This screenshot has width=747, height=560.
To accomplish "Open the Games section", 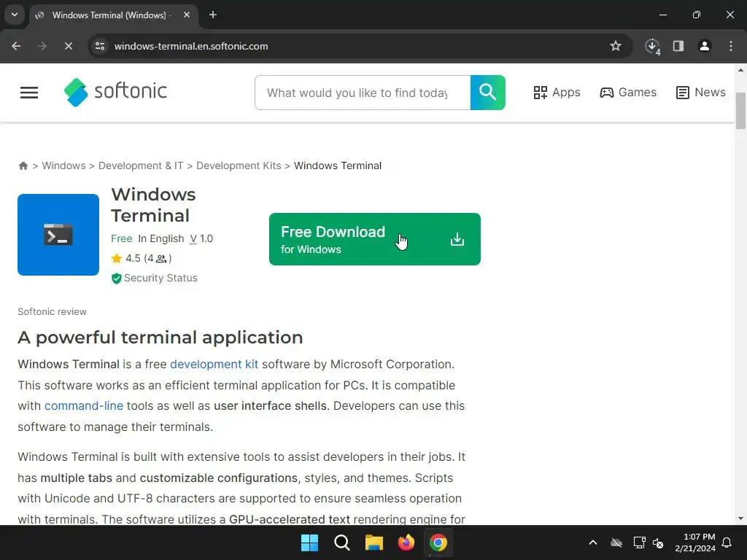I will click(x=628, y=93).
